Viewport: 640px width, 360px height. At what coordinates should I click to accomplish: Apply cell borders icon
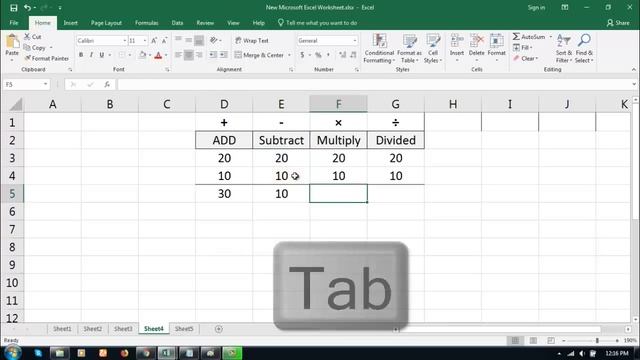click(x=122, y=55)
